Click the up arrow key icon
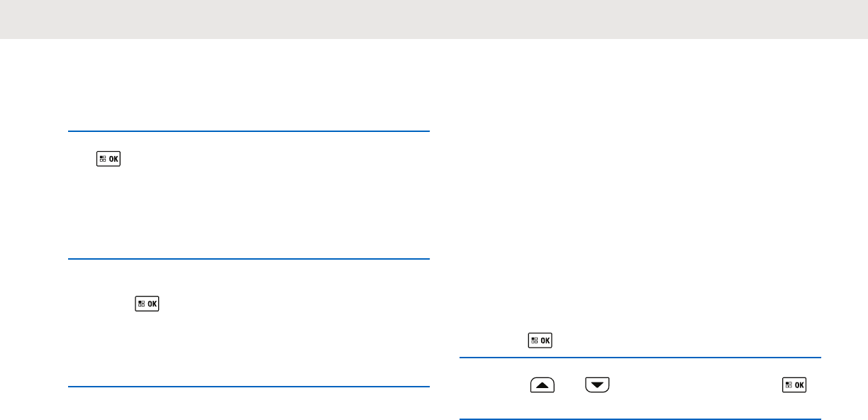The width and height of the screenshot is (868, 420). pyautogui.click(x=542, y=385)
